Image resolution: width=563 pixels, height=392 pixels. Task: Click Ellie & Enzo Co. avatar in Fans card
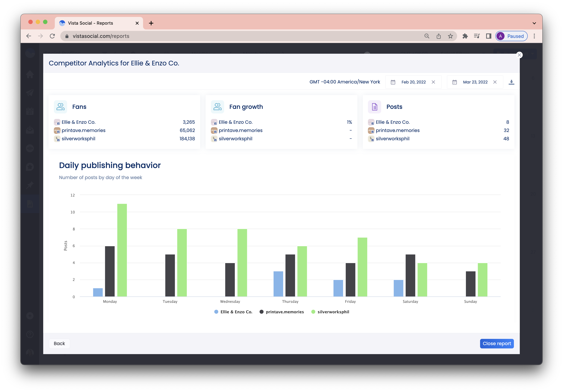tap(57, 122)
